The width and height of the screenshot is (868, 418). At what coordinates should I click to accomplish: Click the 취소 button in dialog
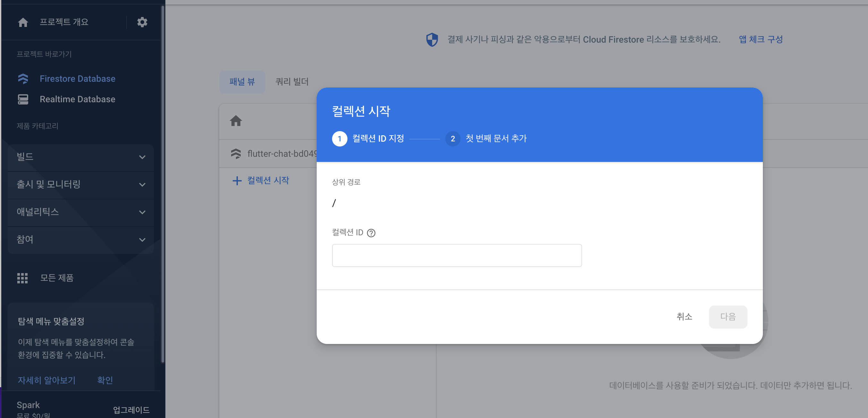[x=684, y=316]
